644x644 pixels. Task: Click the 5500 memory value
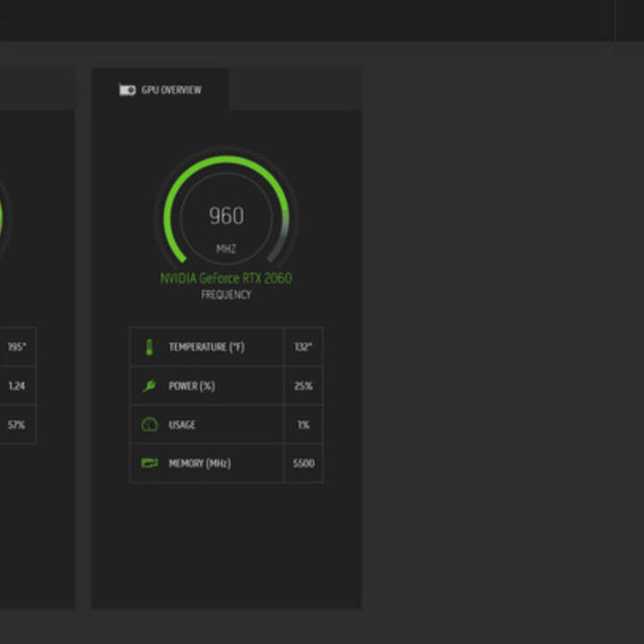click(x=303, y=464)
